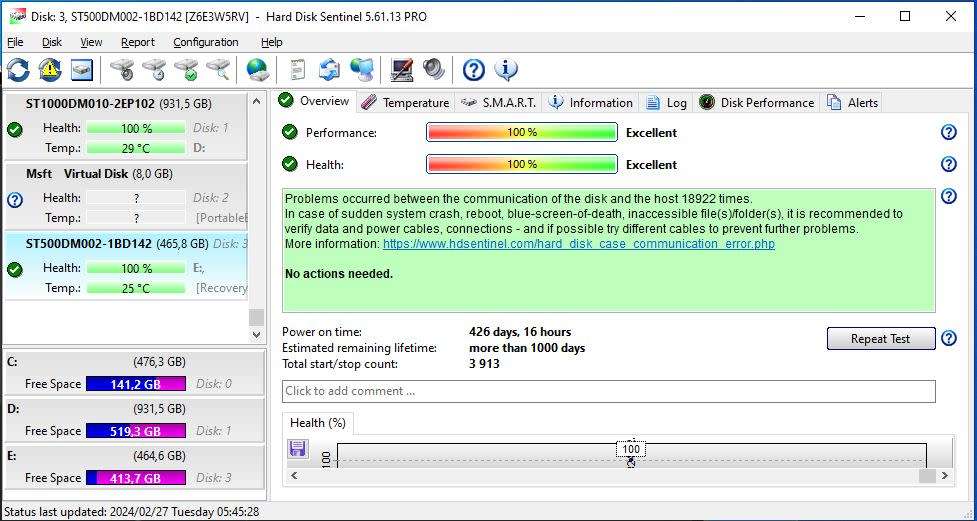Open the hdsentinel.com communication error link
This screenshot has height=521, width=977.
579,244
